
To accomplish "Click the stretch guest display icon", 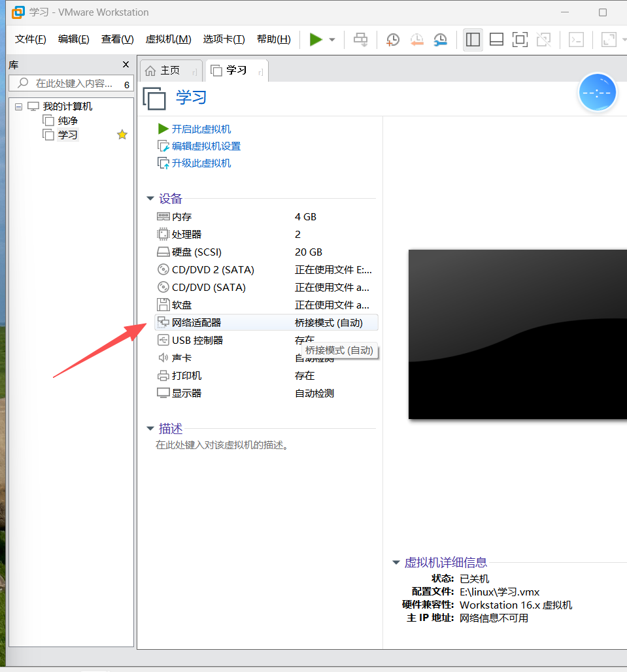I will click(x=609, y=39).
